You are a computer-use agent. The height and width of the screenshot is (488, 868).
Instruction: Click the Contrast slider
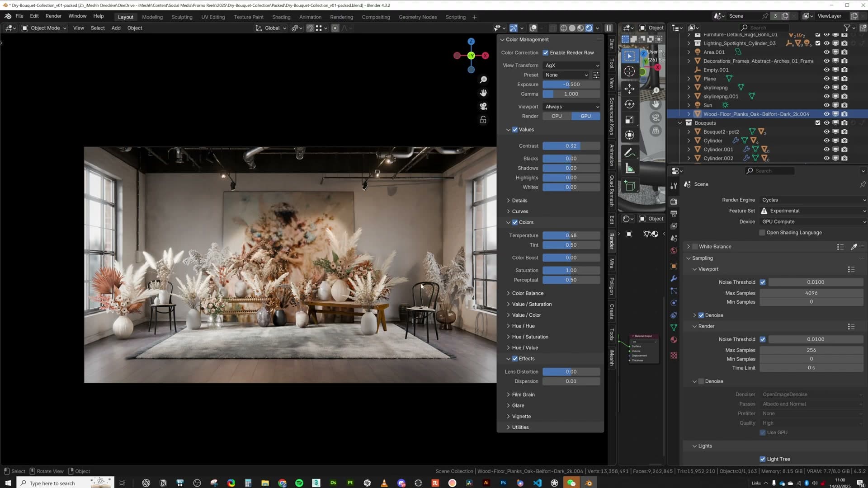(571, 146)
